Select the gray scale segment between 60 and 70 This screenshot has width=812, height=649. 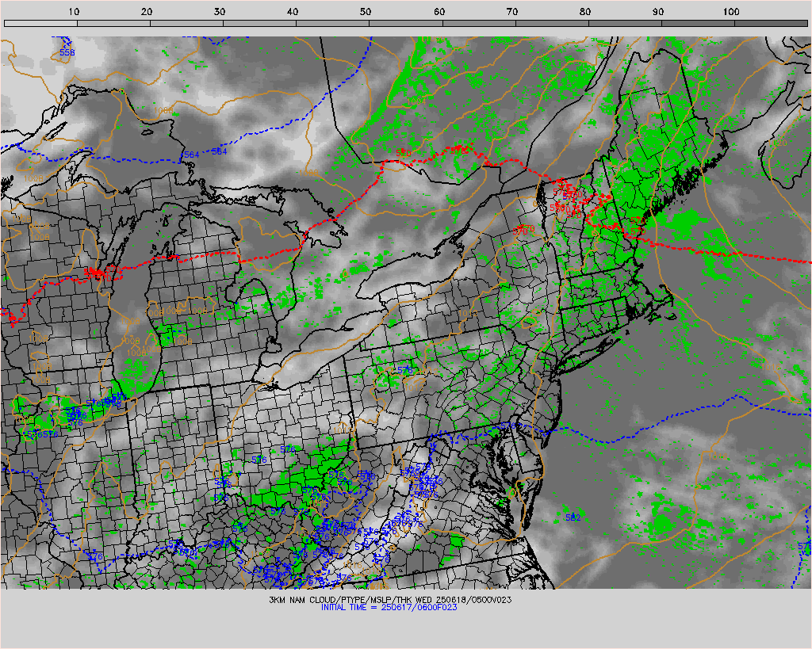point(479,23)
